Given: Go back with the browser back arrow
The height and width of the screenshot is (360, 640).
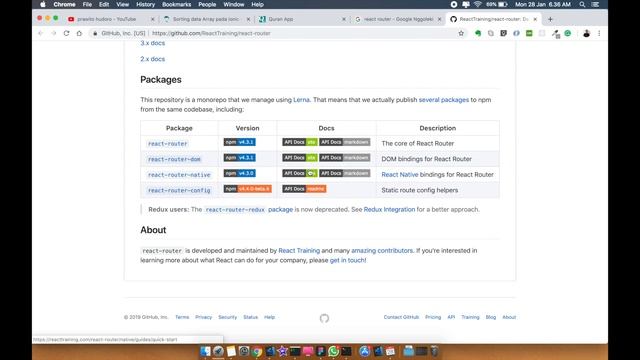Looking at the screenshot, I should 40,33.
